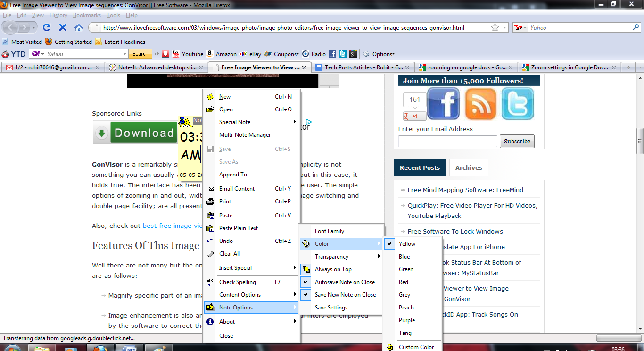Select Multi-Note Manager menu entry
The width and height of the screenshot is (644, 351).
pyautogui.click(x=245, y=135)
